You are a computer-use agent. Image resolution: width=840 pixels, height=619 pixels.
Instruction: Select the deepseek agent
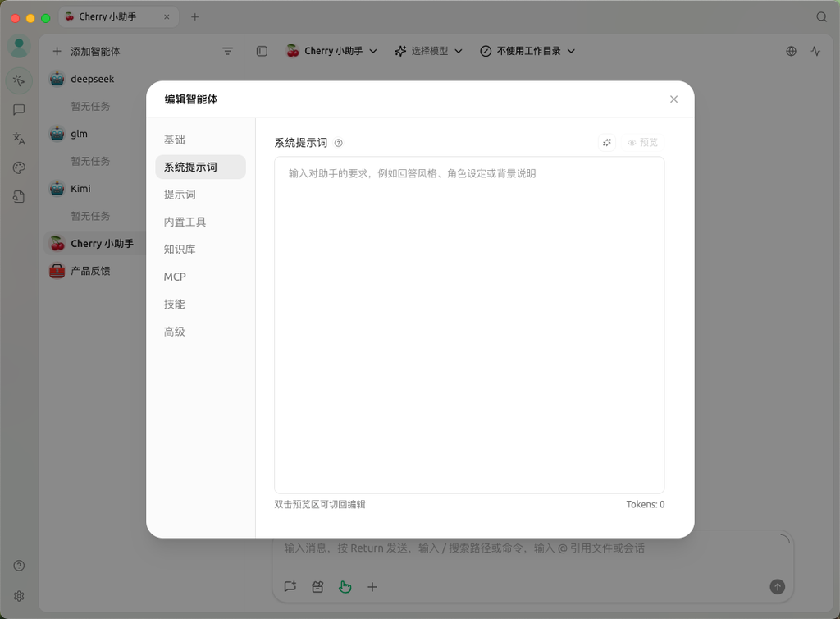pos(94,79)
